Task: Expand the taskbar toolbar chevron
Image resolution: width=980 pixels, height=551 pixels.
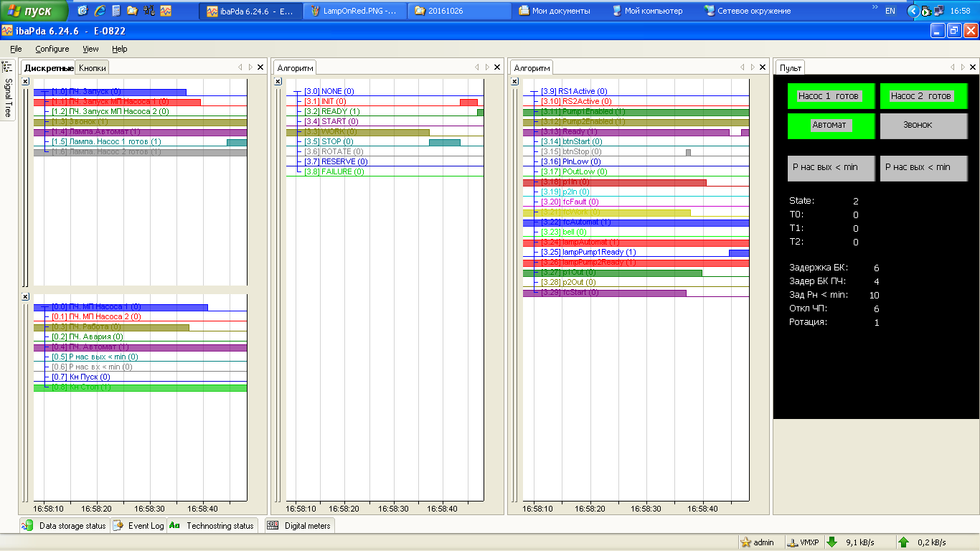Action: pyautogui.click(x=874, y=7)
